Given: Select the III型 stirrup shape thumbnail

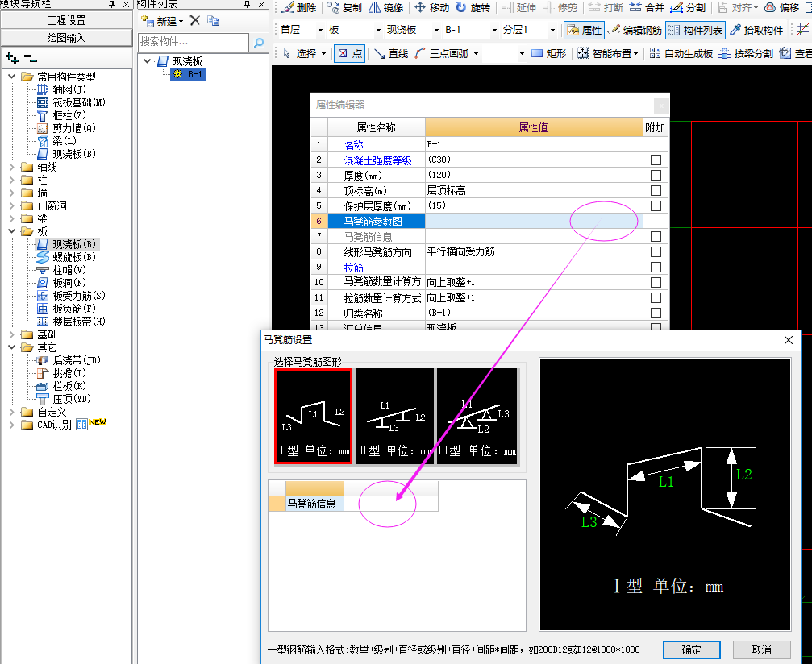Looking at the screenshot, I should (477, 416).
